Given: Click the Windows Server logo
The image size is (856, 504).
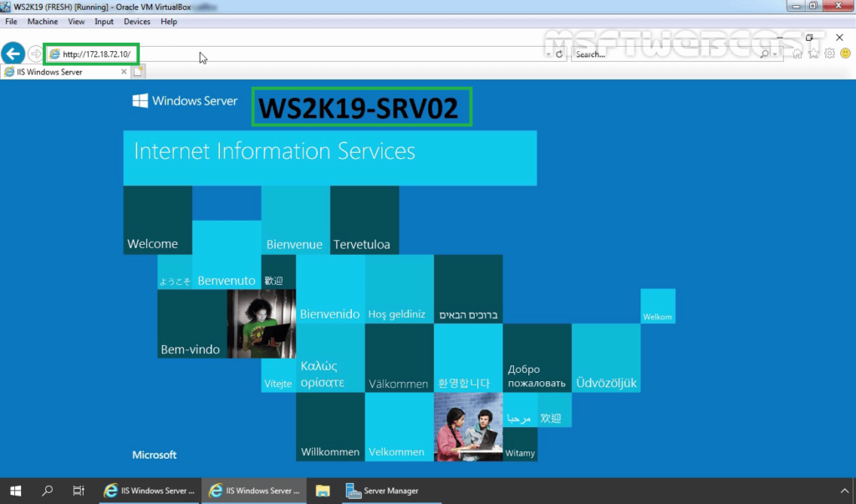Looking at the screenshot, I should click(185, 101).
